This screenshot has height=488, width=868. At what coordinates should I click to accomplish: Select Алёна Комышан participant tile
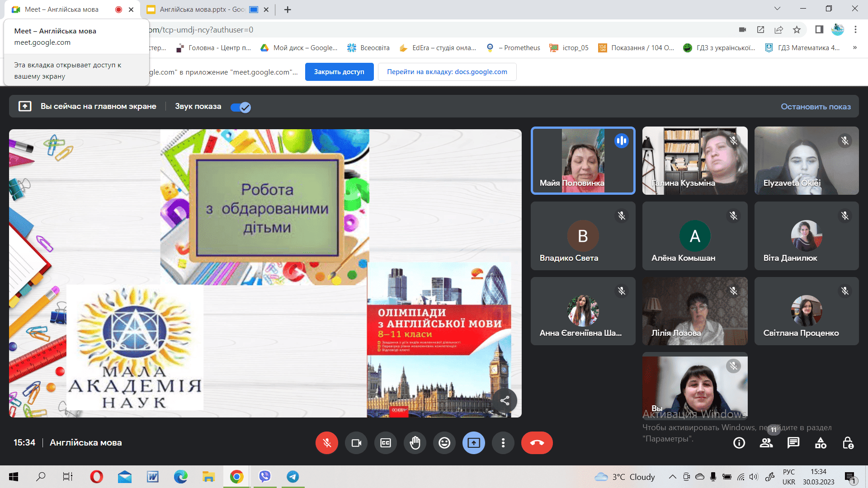pos(695,236)
